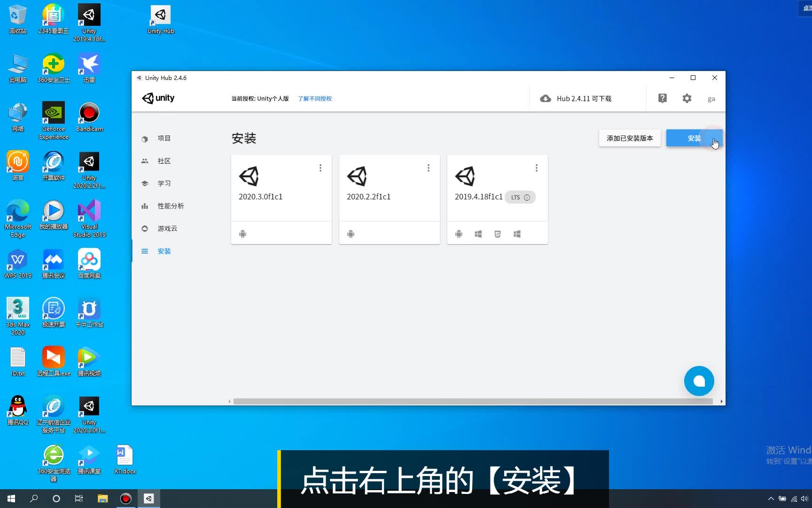Click the WebGL icon under 2019.4.18f1c1
Viewport: 812px width, 508px height.
click(498, 233)
